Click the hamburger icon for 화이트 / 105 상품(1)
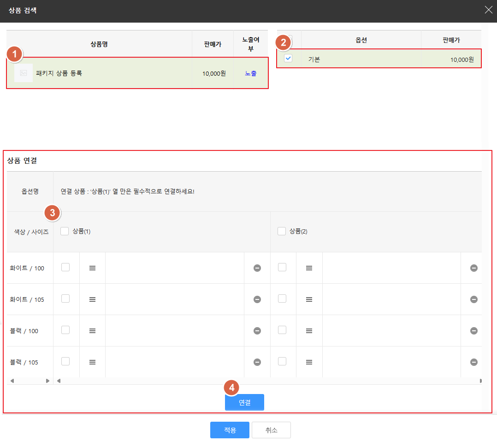 (92, 299)
